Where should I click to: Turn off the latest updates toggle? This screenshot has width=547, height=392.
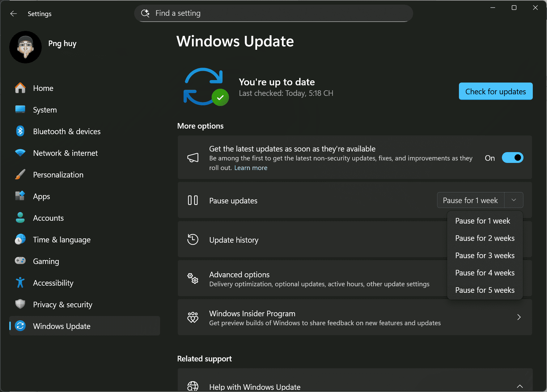click(512, 158)
